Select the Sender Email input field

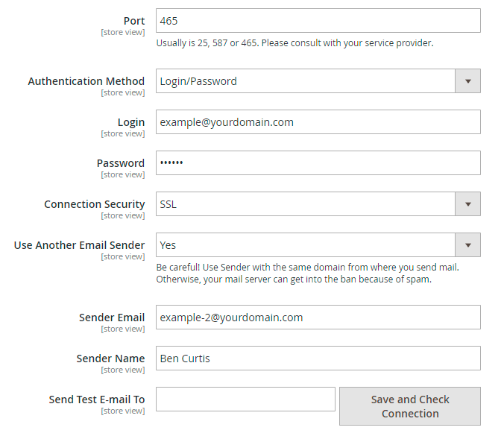pyautogui.click(x=318, y=318)
